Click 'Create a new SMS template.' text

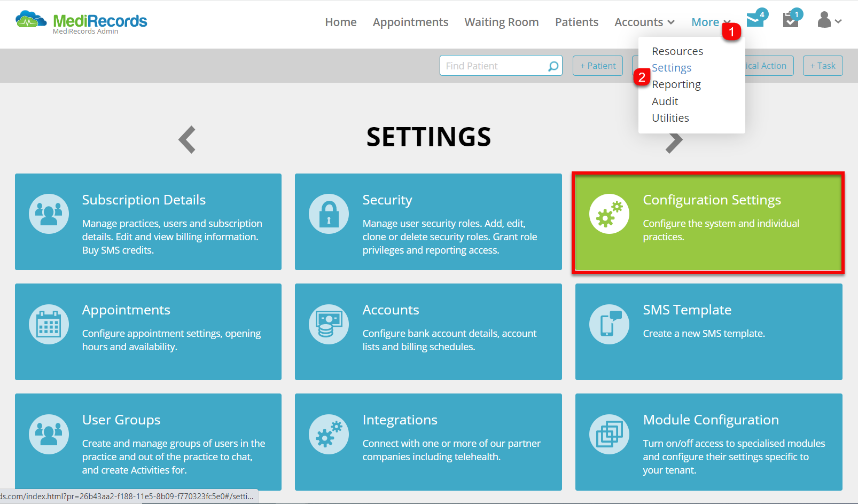704,334
